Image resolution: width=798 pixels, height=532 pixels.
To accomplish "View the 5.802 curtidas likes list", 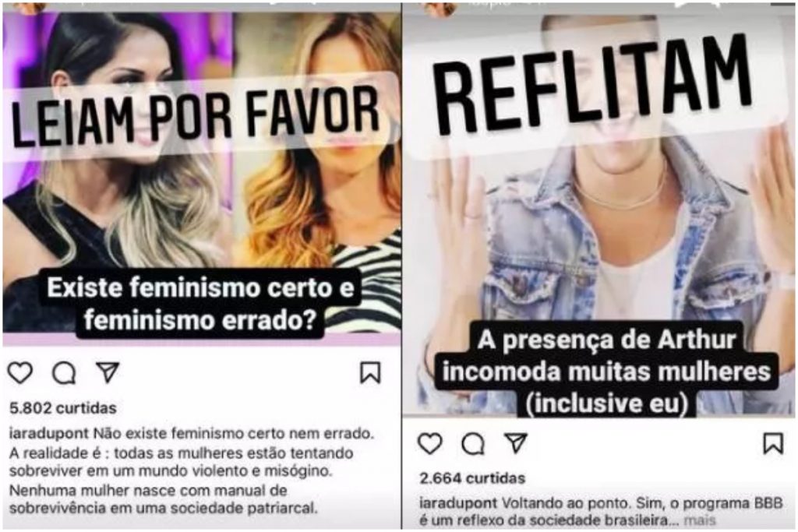I will point(62,408).
